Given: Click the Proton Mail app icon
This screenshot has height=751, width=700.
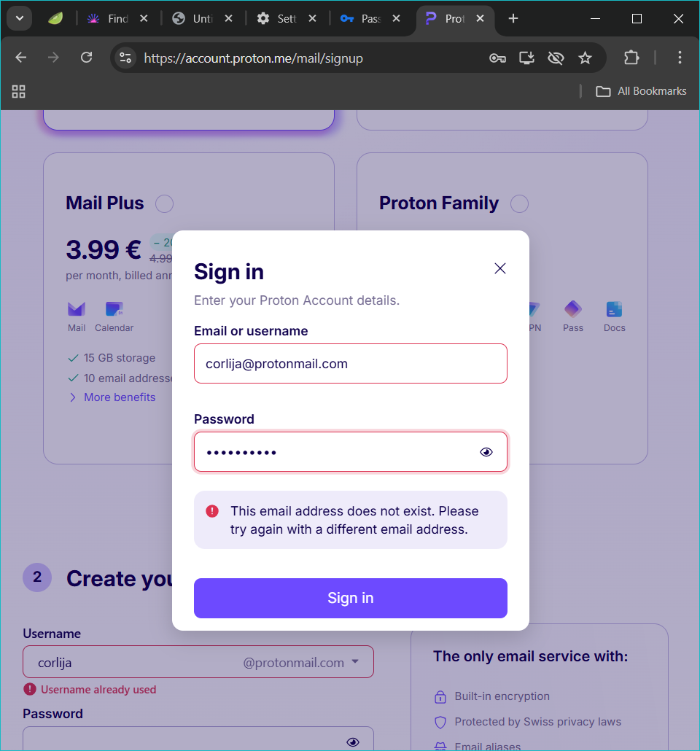Looking at the screenshot, I should pyautogui.click(x=77, y=309).
